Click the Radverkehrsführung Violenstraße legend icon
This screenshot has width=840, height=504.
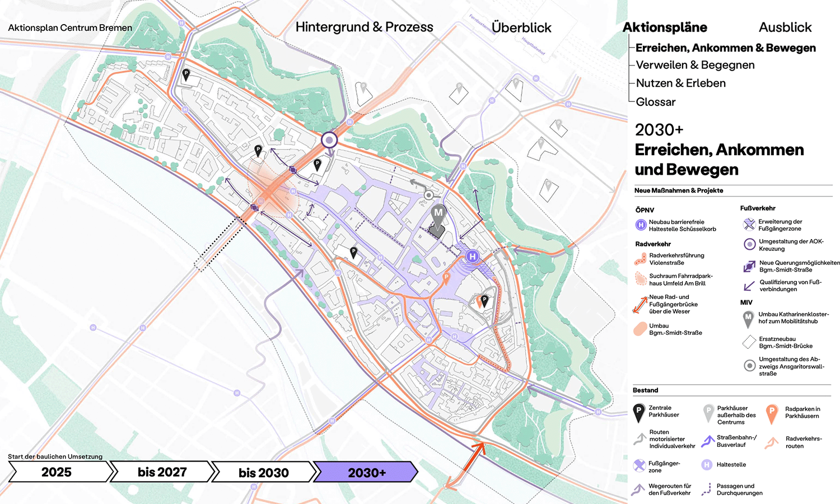pyautogui.click(x=640, y=259)
